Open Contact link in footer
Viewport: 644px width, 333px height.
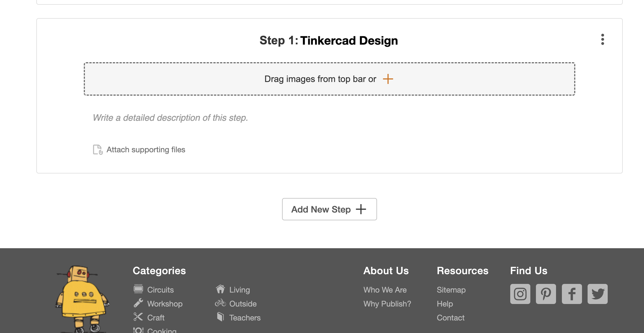[x=450, y=318]
